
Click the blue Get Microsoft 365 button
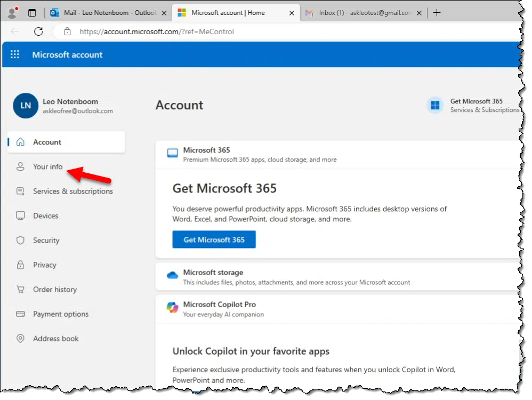point(214,239)
